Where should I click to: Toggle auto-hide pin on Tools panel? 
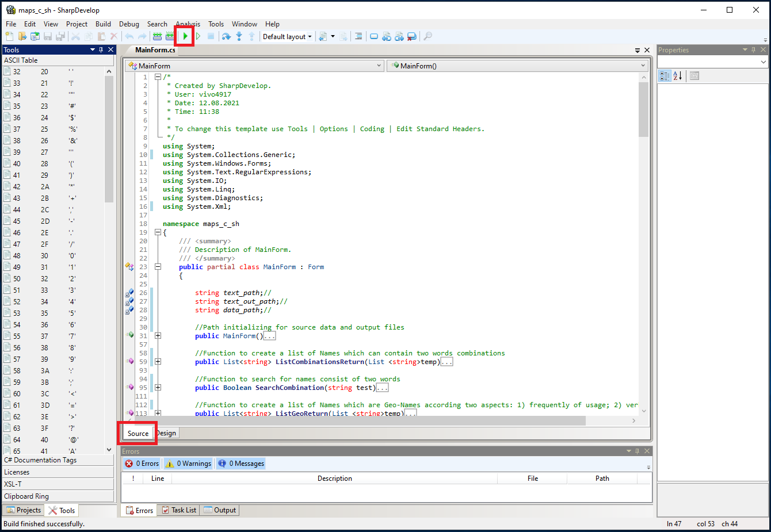click(x=101, y=49)
